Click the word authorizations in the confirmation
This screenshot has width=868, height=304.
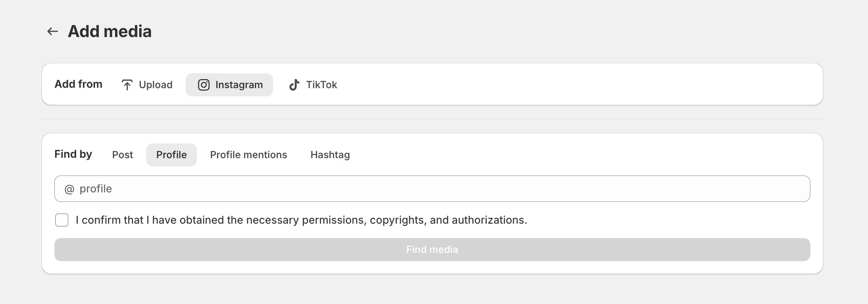tap(489, 220)
